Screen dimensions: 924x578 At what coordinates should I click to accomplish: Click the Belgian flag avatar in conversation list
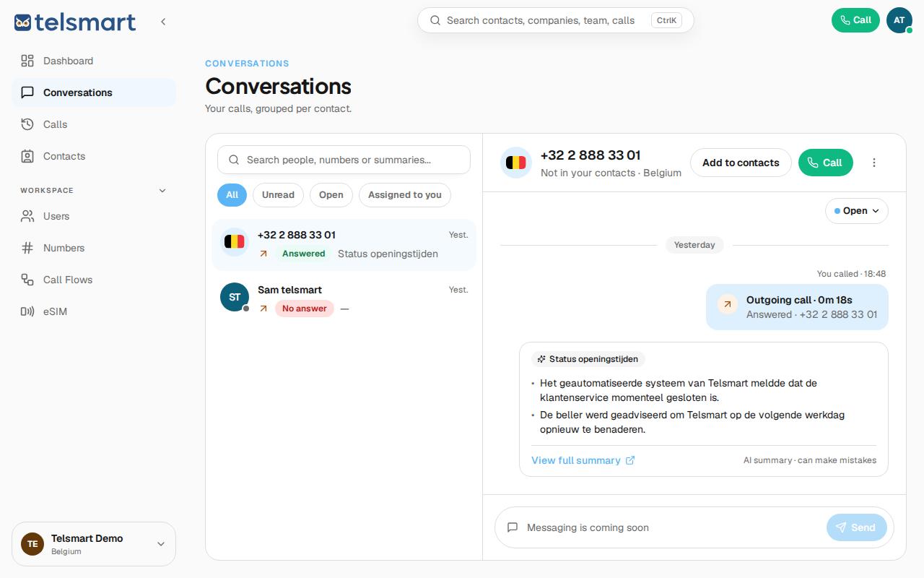point(235,242)
